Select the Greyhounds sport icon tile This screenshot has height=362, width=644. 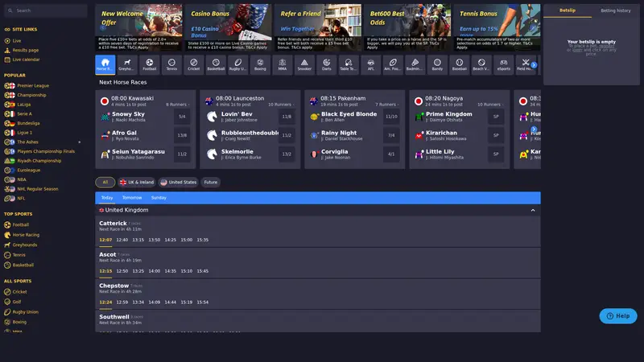pos(127,65)
